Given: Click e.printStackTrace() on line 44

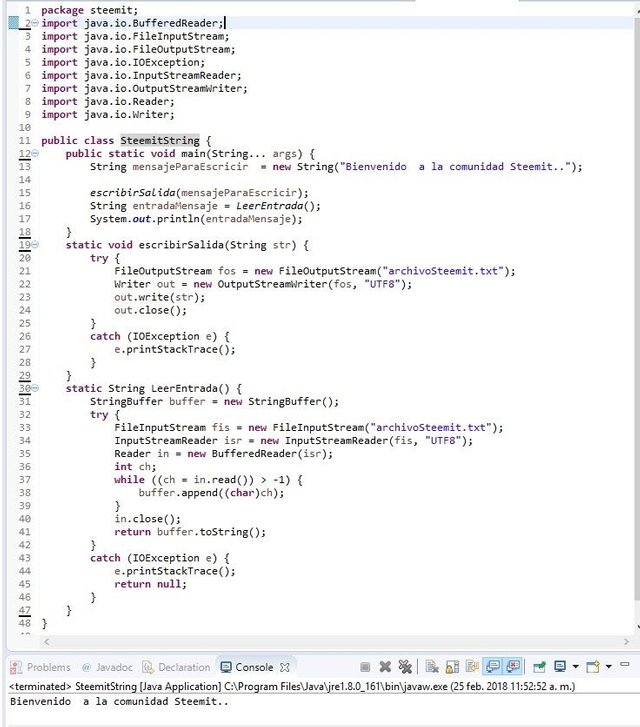Looking at the screenshot, I should point(175,571).
